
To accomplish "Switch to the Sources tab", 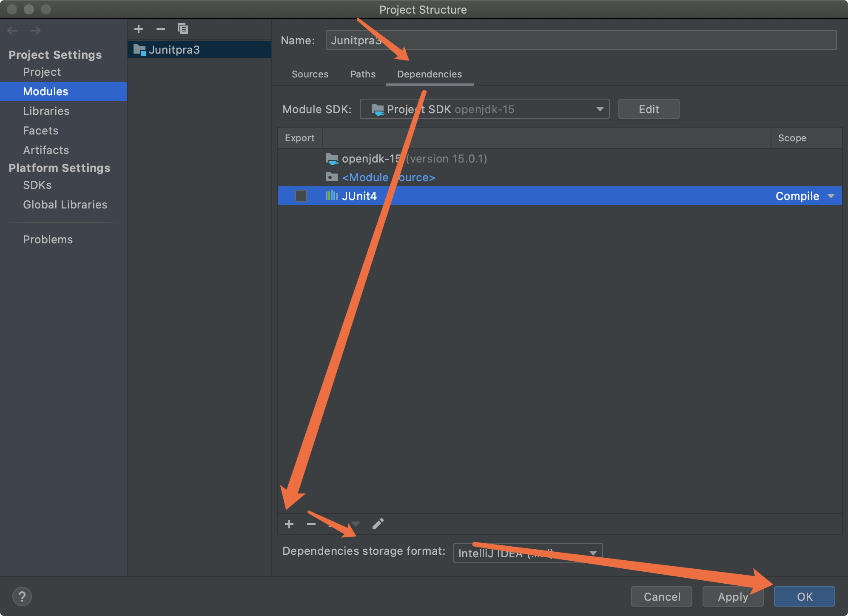I will tap(310, 74).
